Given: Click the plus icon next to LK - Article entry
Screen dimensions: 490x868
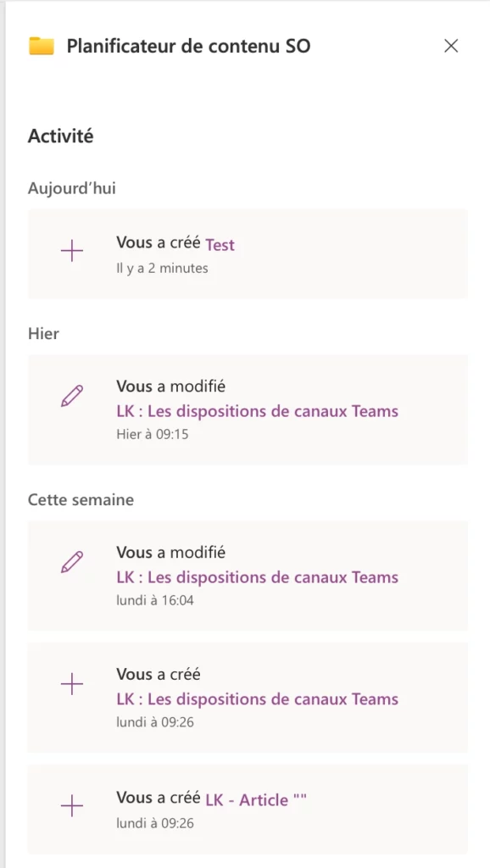Looking at the screenshot, I should 72,806.
